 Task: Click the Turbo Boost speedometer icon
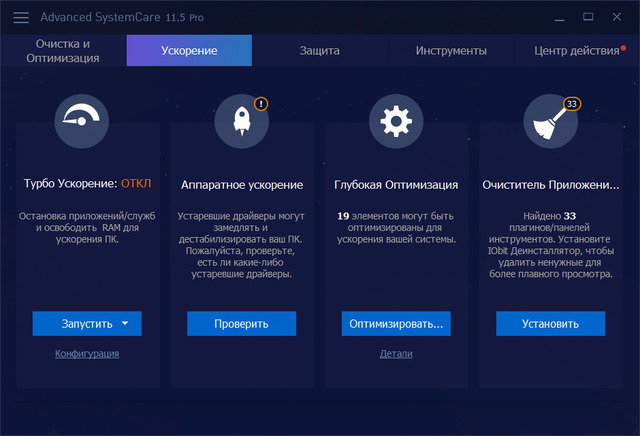pos(87,122)
